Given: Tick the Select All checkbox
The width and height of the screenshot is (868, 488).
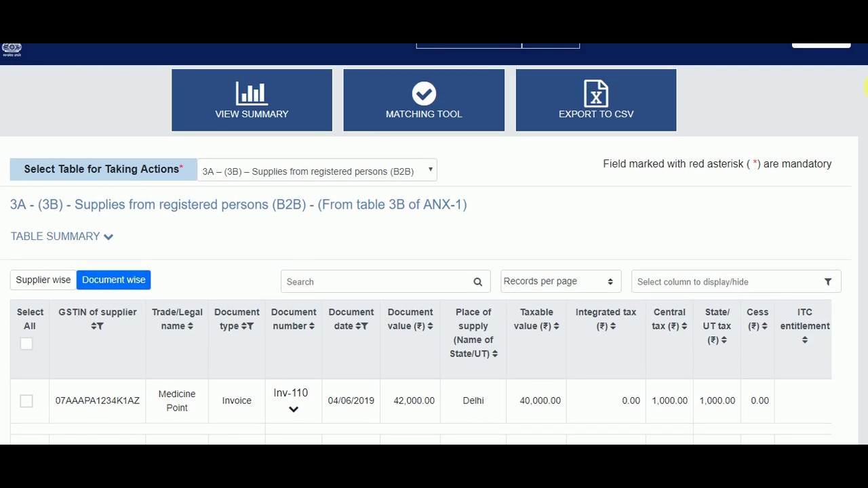Looking at the screenshot, I should [26, 344].
